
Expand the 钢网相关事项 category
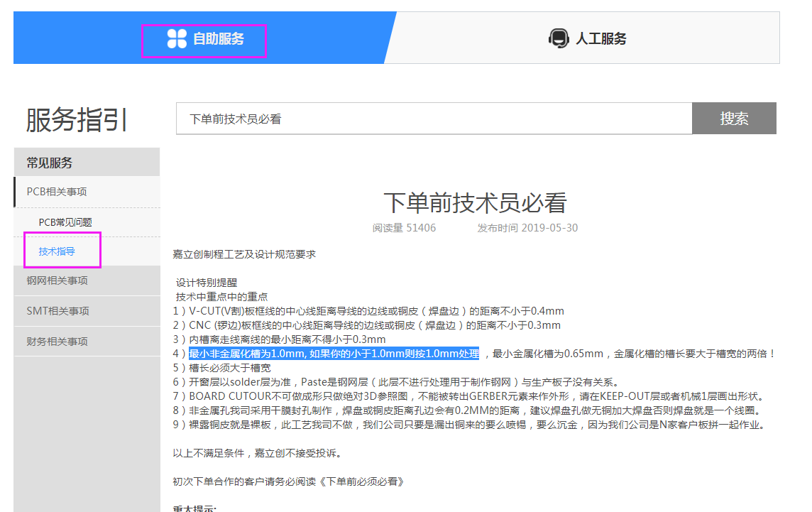click(x=57, y=280)
